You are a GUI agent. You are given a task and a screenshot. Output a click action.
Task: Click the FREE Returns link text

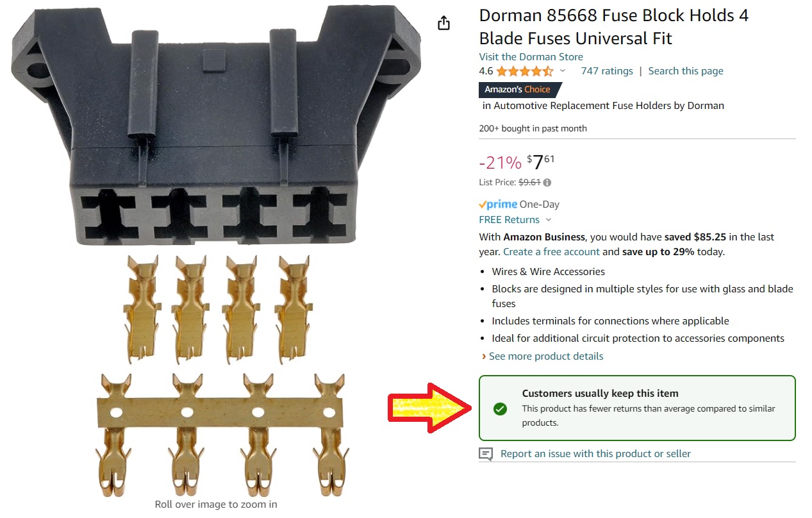click(510, 220)
